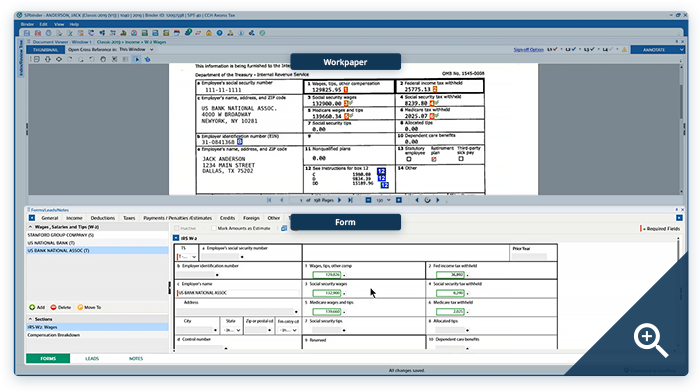Image resolution: width=700 pixels, height=392 pixels.
Task: Open the ANNOTATE dropdown arrow
Action: click(681, 50)
